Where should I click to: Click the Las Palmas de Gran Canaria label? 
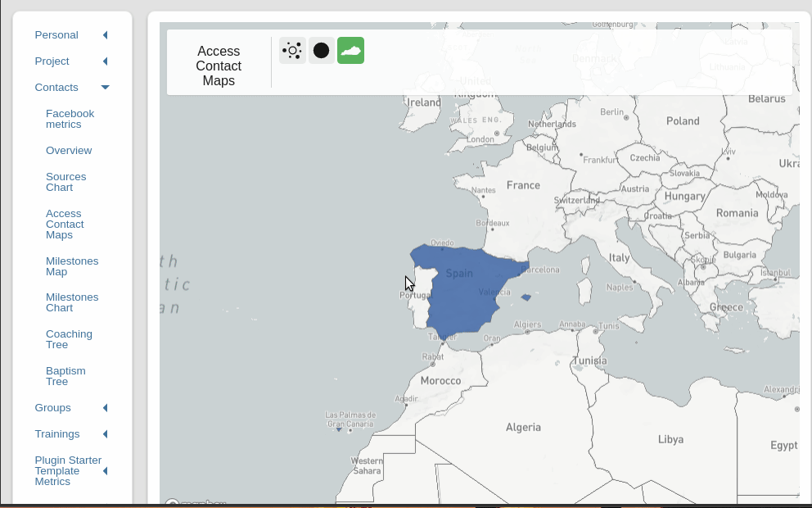click(x=350, y=420)
